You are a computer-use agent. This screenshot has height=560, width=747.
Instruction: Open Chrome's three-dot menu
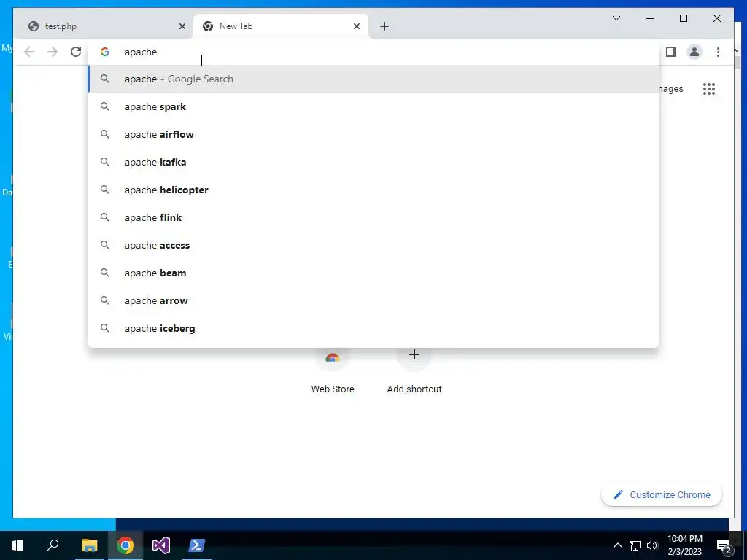(718, 52)
